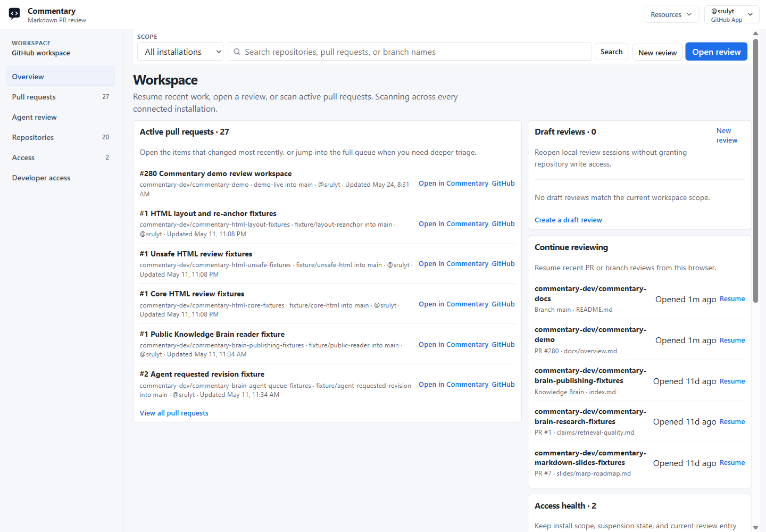
Task: Open Agent review in the sidebar
Action: pyautogui.click(x=61, y=117)
